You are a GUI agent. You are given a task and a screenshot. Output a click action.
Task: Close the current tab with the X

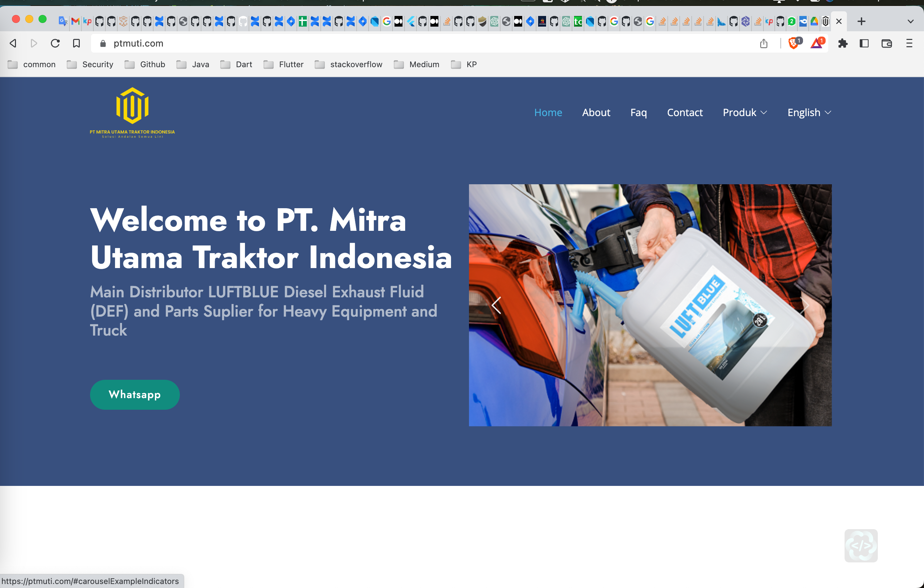click(x=839, y=22)
